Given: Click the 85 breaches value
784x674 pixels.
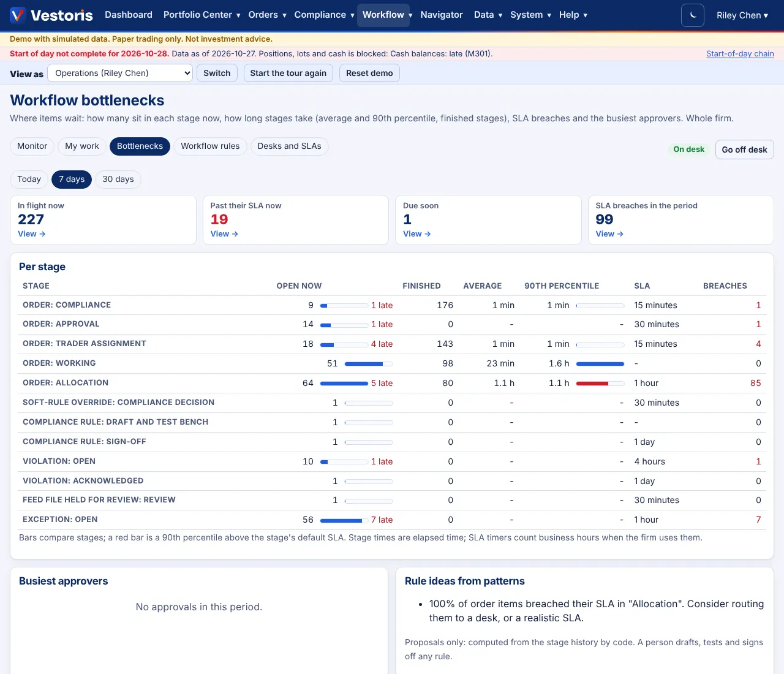Looking at the screenshot, I should click(x=755, y=383).
